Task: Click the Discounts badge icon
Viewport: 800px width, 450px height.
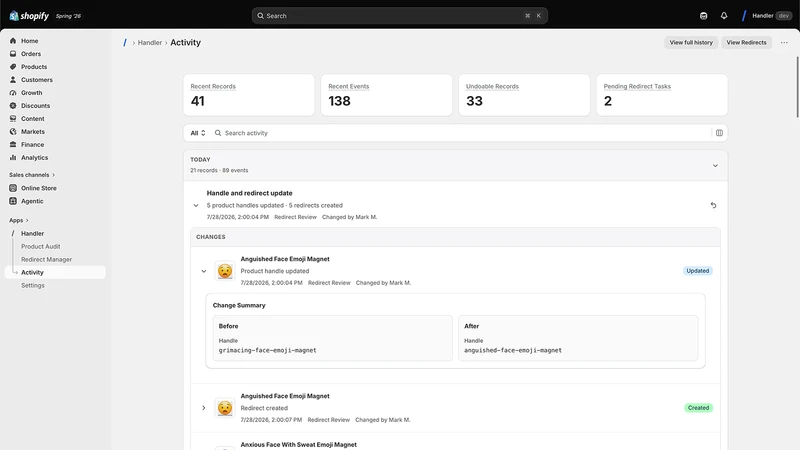Action: click(x=13, y=106)
